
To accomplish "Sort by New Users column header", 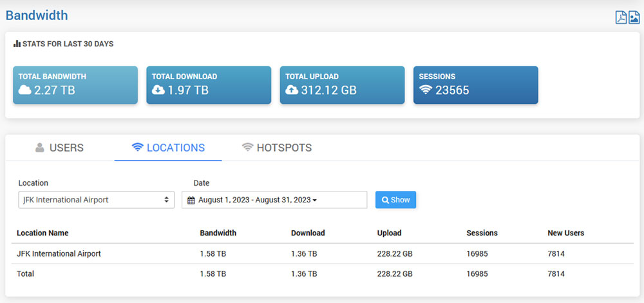I will click(x=565, y=233).
